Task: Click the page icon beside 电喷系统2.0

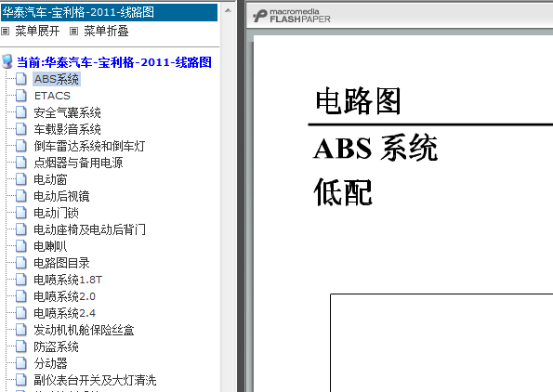Action: 21,296
